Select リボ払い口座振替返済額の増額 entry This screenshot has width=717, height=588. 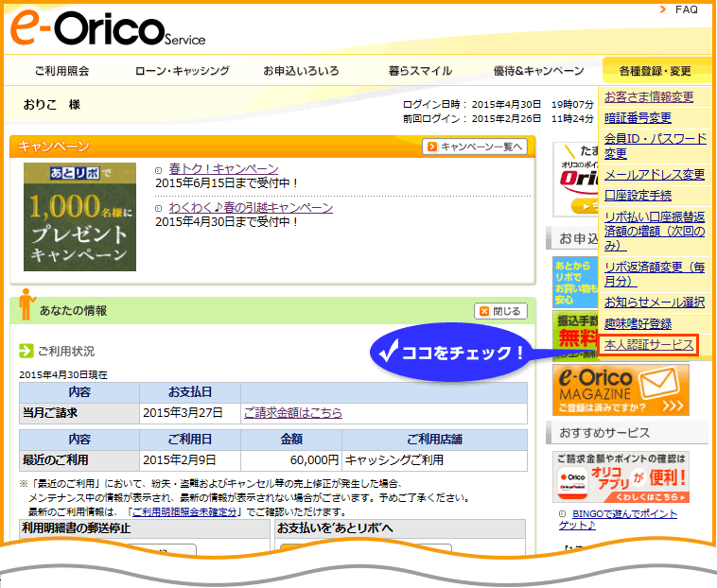pyautogui.click(x=655, y=231)
